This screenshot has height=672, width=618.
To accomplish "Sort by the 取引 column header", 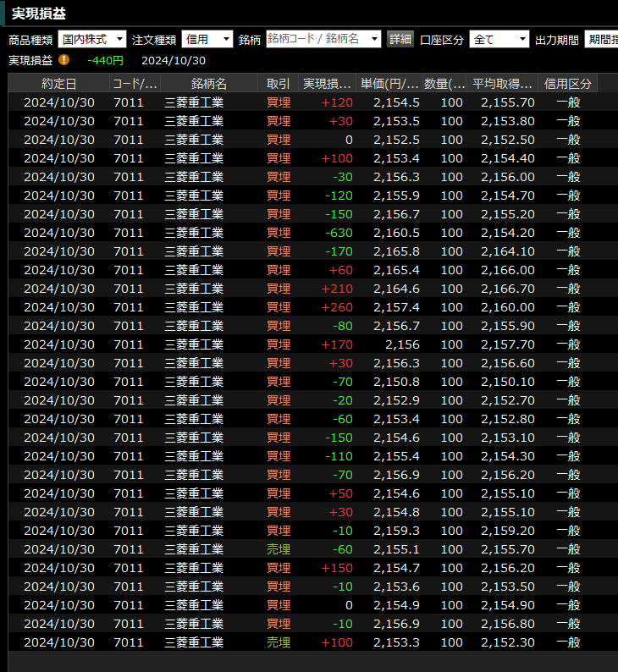I will click(279, 83).
